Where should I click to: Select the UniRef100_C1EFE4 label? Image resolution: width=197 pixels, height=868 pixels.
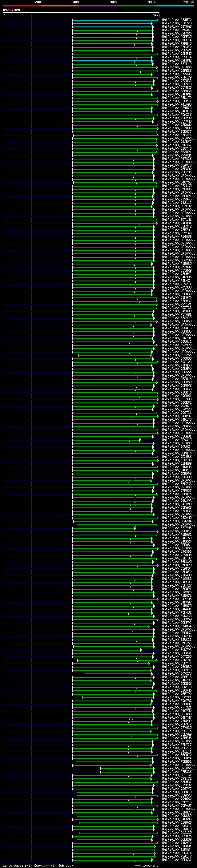(177, 40)
